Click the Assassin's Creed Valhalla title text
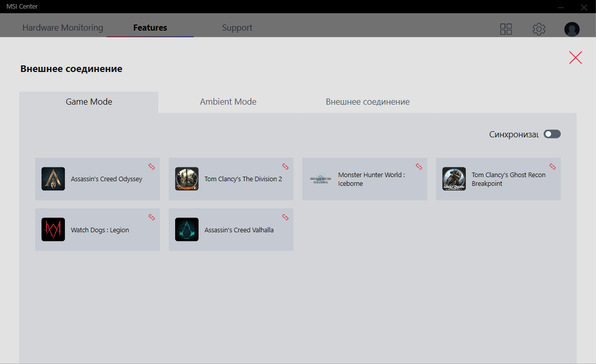 239,230
